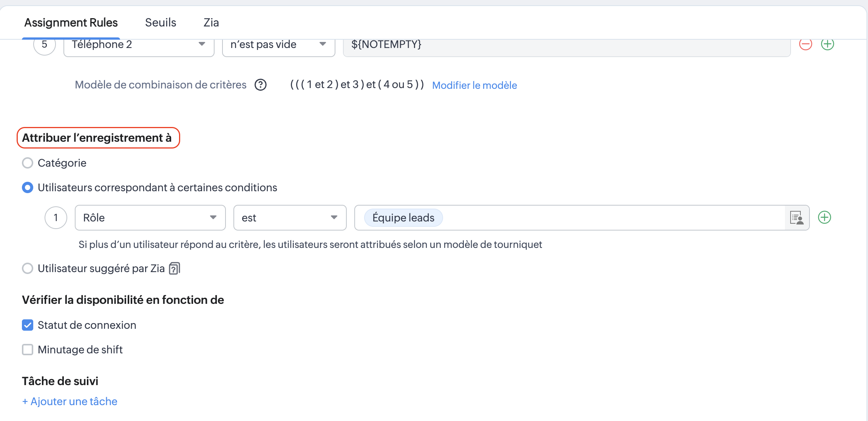Open the user lookup icon in the Équipe leads field
The height and width of the screenshot is (421, 868).
point(797,218)
